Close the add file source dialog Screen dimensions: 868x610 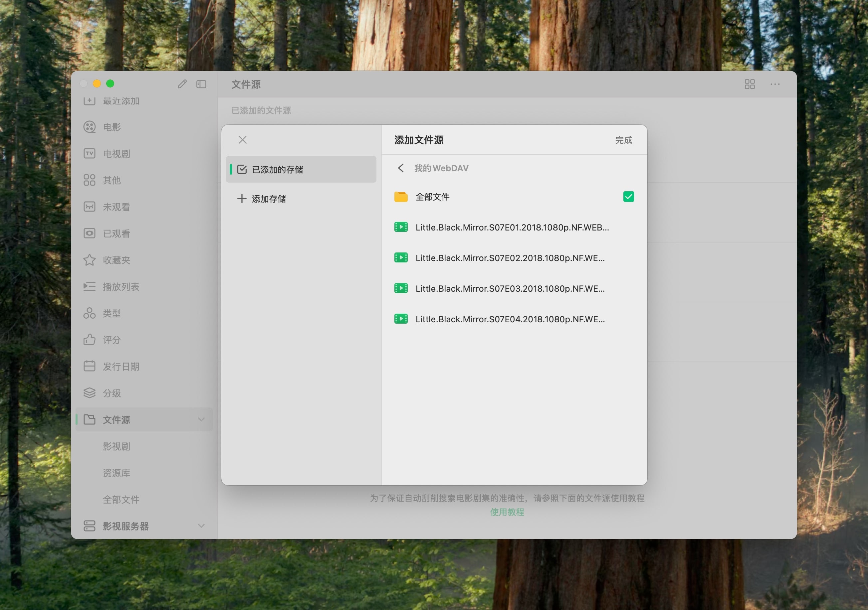click(243, 140)
